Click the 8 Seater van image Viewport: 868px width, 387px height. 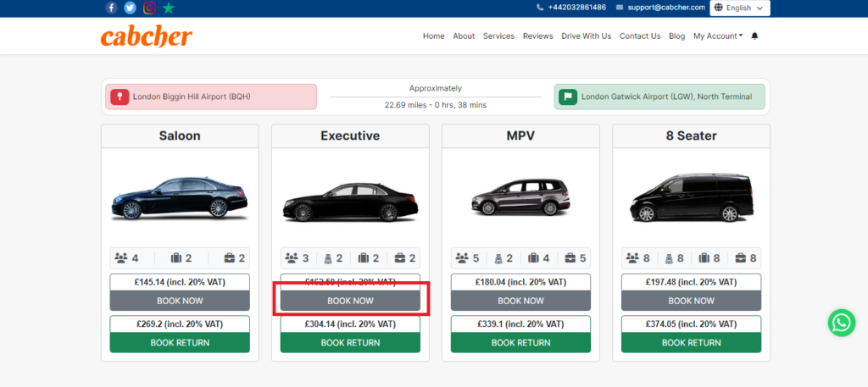pyautogui.click(x=692, y=198)
